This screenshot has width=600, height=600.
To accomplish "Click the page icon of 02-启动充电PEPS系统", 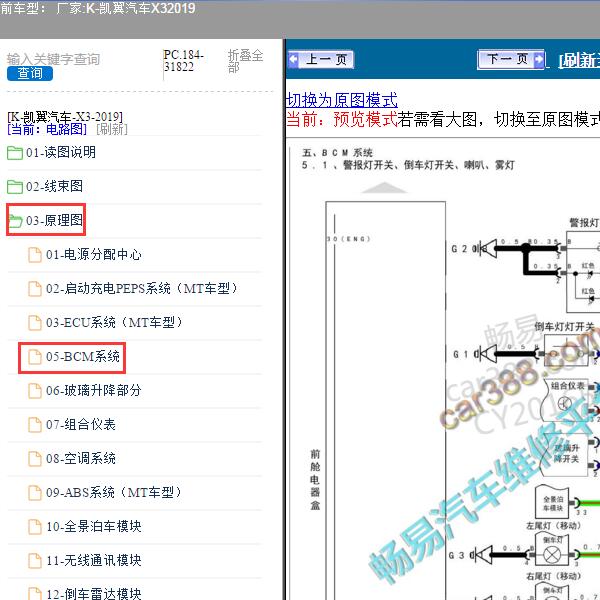I will click(35, 289).
